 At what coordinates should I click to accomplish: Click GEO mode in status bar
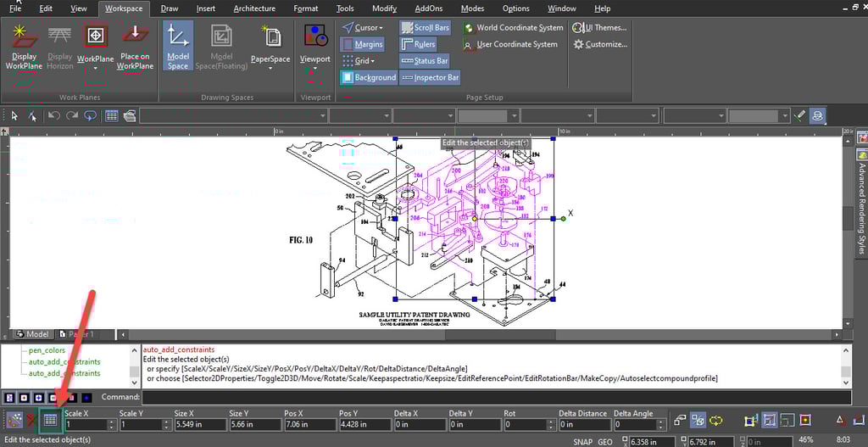[x=605, y=441]
